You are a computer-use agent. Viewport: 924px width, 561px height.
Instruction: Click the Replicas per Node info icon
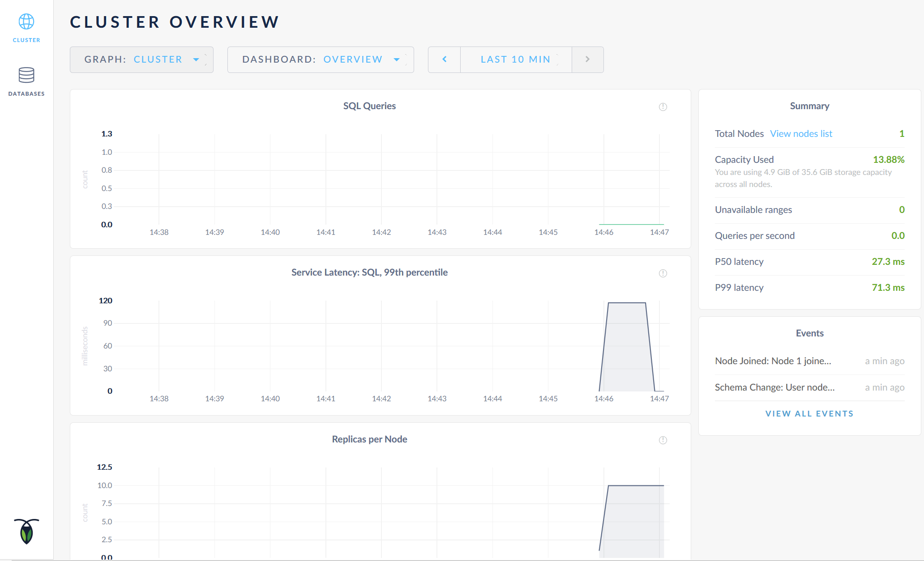click(663, 440)
